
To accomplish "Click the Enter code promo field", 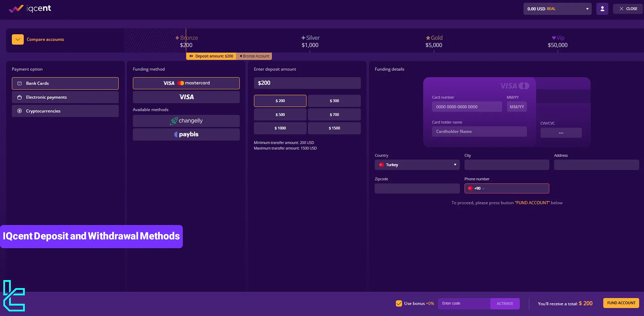I will [x=464, y=304].
